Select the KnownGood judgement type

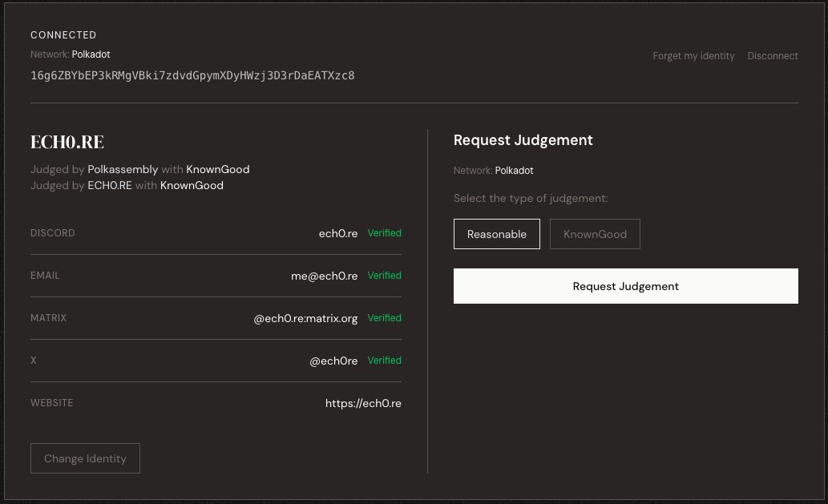(x=595, y=234)
